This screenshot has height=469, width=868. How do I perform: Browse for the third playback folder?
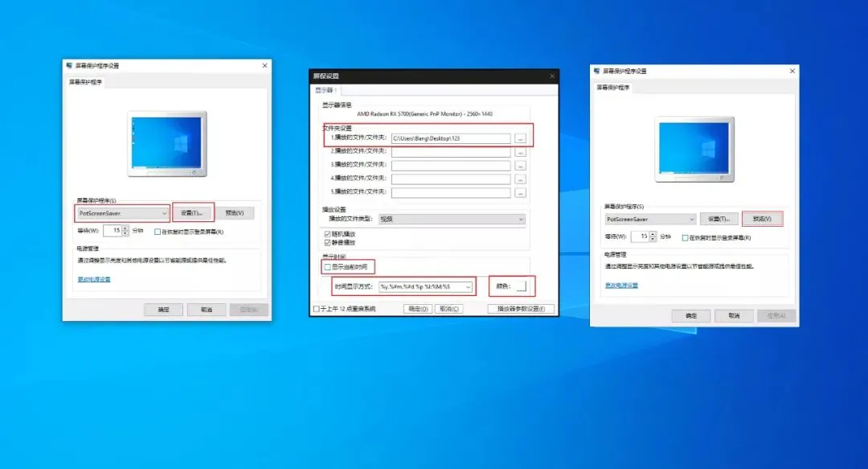tap(522, 167)
